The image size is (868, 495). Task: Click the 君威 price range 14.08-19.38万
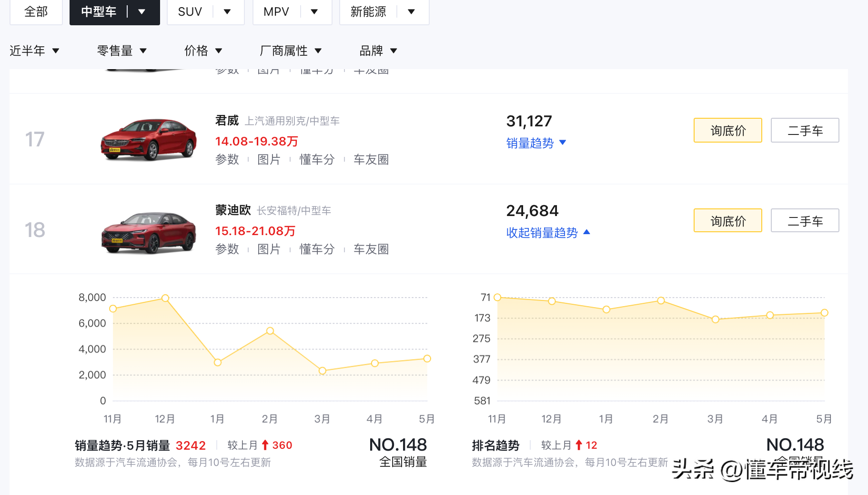tap(257, 141)
